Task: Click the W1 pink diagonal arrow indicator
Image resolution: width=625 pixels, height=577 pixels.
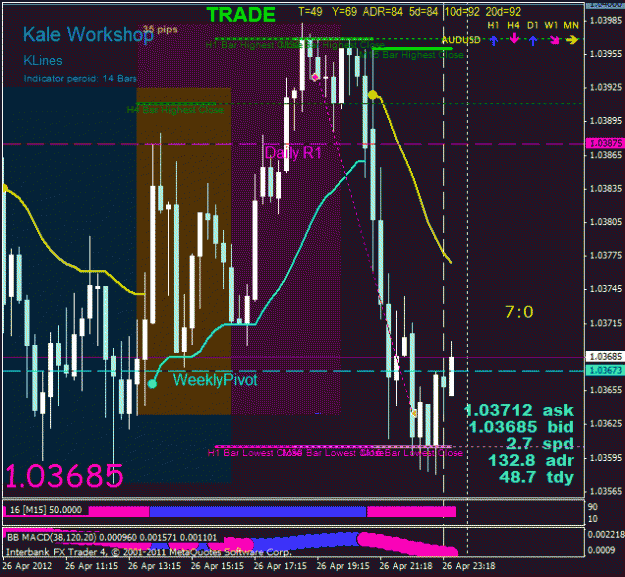Action: tap(554, 39)
